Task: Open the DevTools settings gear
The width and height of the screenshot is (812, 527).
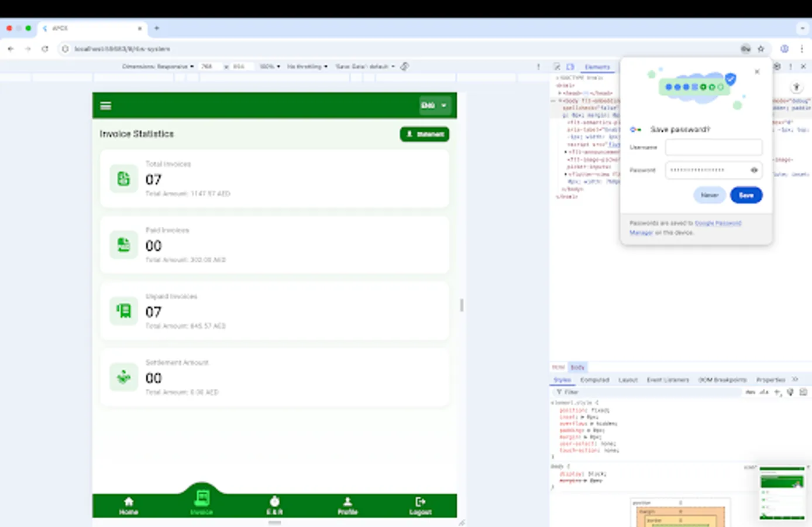Action: pos(777,66)
